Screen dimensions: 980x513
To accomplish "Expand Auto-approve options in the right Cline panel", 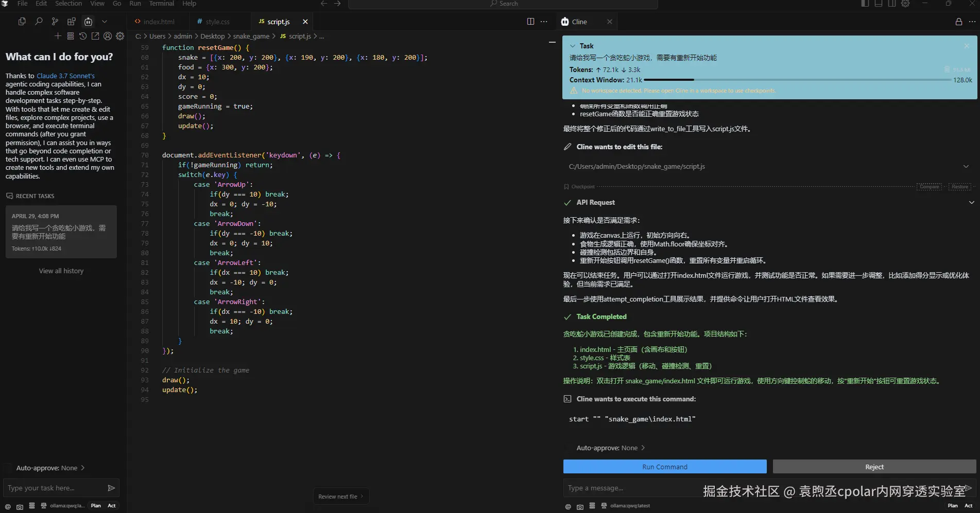I will (x=643, y=448).
